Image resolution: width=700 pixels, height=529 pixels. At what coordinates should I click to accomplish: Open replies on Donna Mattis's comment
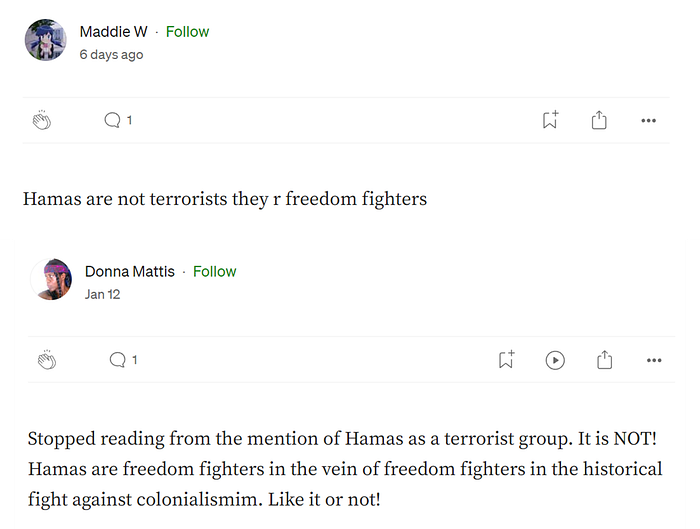coord(123,360)
